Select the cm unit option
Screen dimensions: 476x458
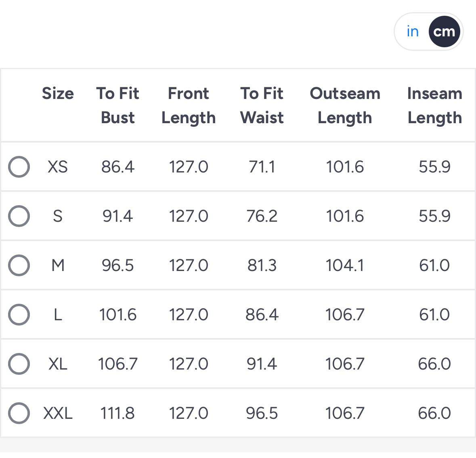pyautogui.click(x=444, y=32)
